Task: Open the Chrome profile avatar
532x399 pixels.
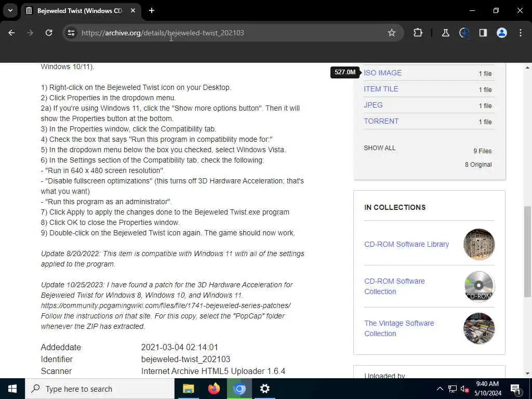Action: (502, 33)
